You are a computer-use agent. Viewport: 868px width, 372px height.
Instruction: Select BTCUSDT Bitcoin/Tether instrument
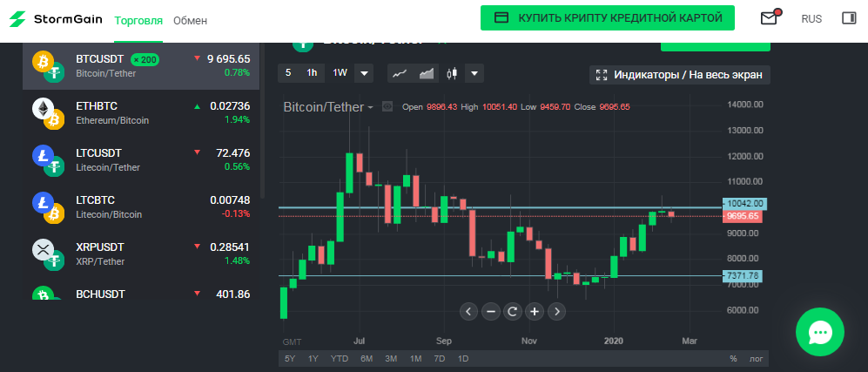141,66
